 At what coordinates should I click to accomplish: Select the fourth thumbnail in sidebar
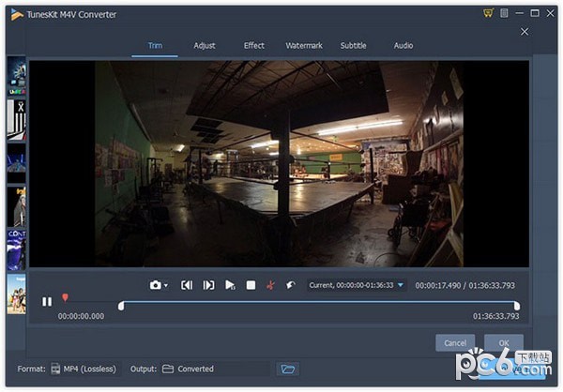[x=17, y=206]
